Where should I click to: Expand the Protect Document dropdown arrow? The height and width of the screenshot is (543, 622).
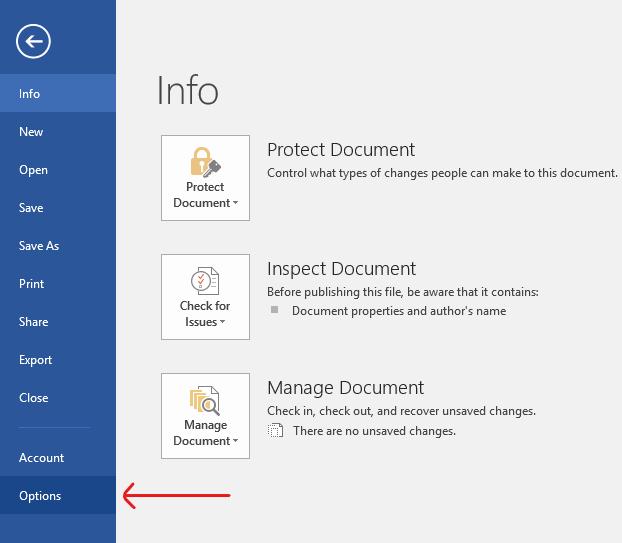click(235, 203)
